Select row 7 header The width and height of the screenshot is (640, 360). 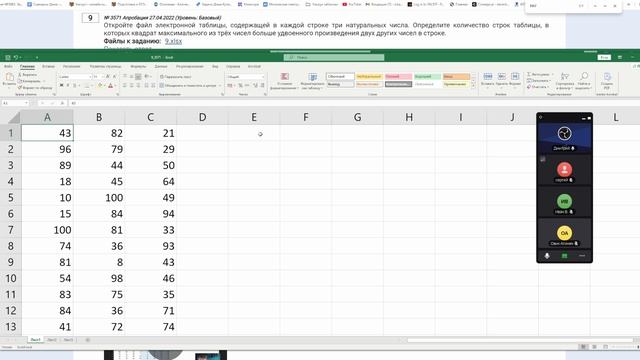point(11,230)
